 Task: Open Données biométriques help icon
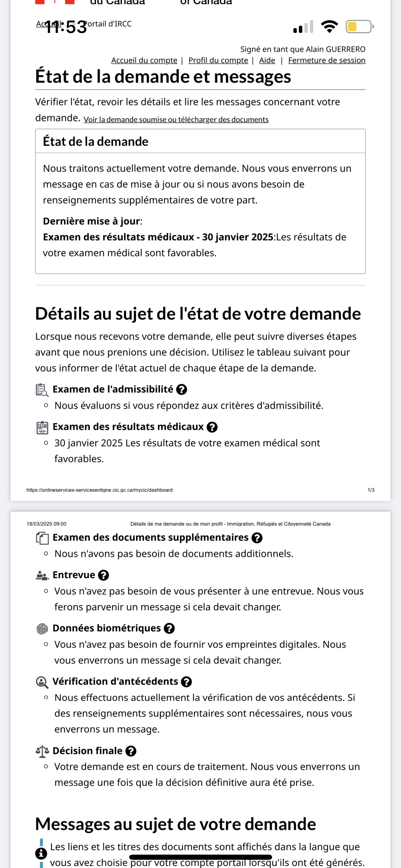click(169, 628)
